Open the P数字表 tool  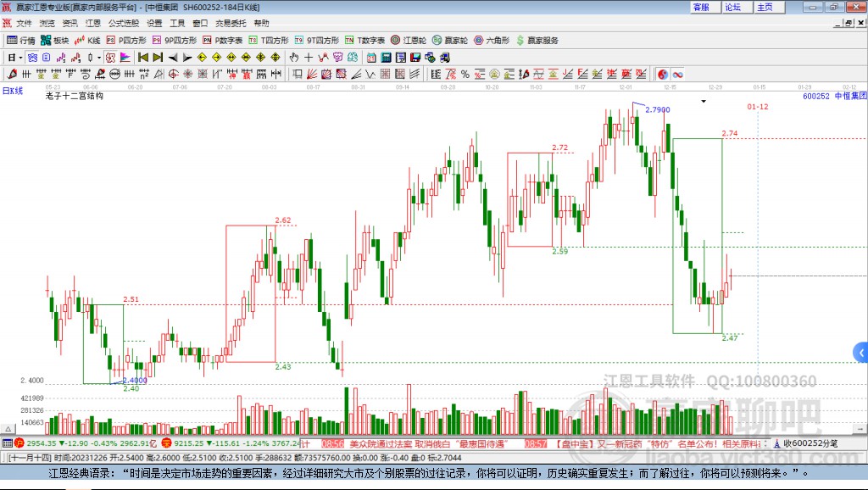coord(223,41)
